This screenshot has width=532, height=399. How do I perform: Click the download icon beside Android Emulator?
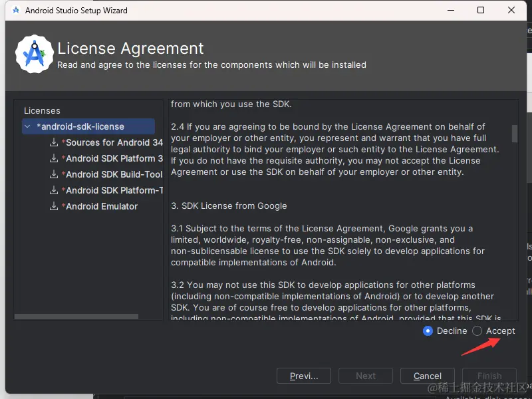click(54, 206)
